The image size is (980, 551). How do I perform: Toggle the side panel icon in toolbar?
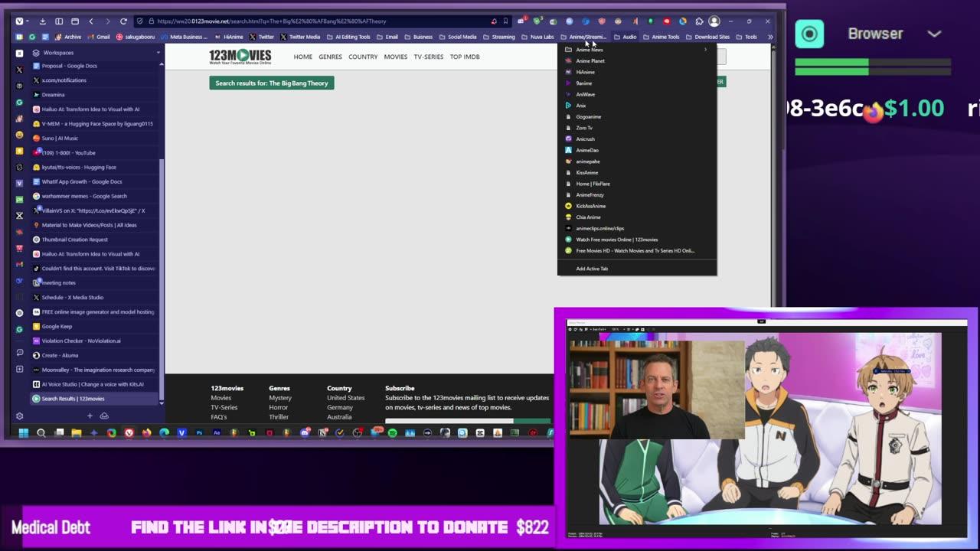[x=59, y=21]
